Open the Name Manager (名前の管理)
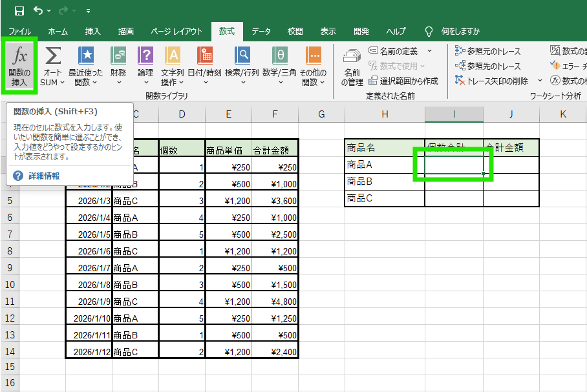The height and width of the screenshot is (392, 587). coord(352,67)
